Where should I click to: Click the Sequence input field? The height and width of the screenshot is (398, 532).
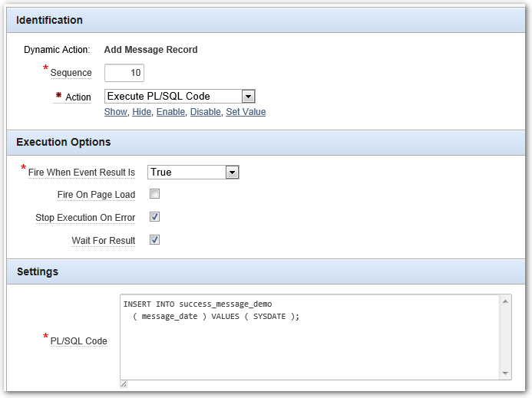[x=124, y=73]
